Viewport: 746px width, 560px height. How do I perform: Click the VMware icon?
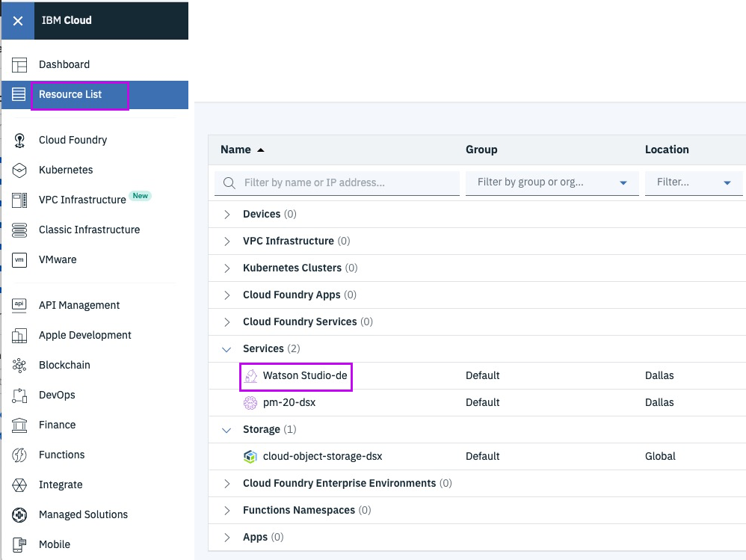[19, 259]
